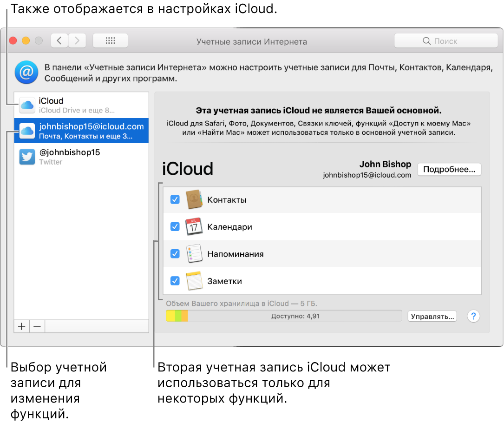Click the Calendar icon showing 17
The height and width of the screenshot is (423, 504).
coord(194,226)
